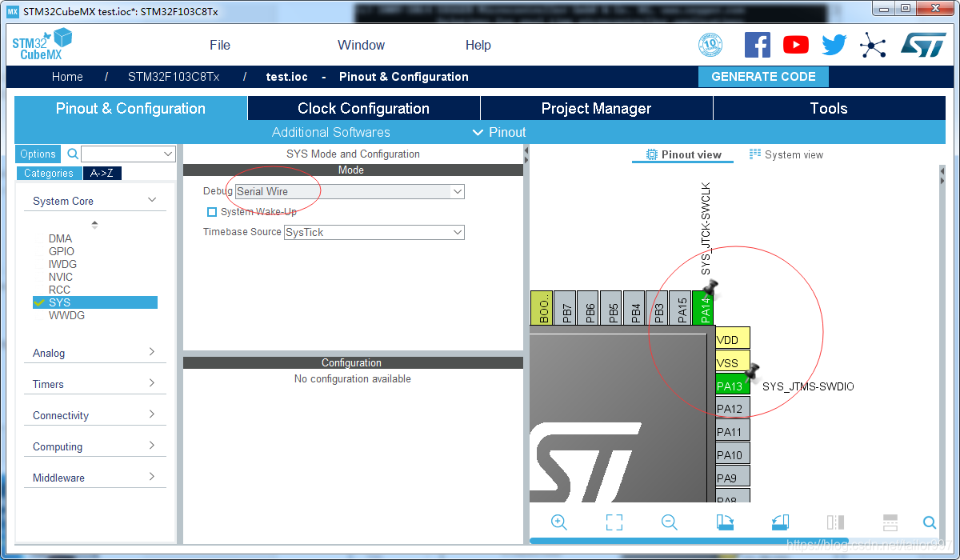
Task: Open the Facebook icon link
Action: (x=757, y=45)
